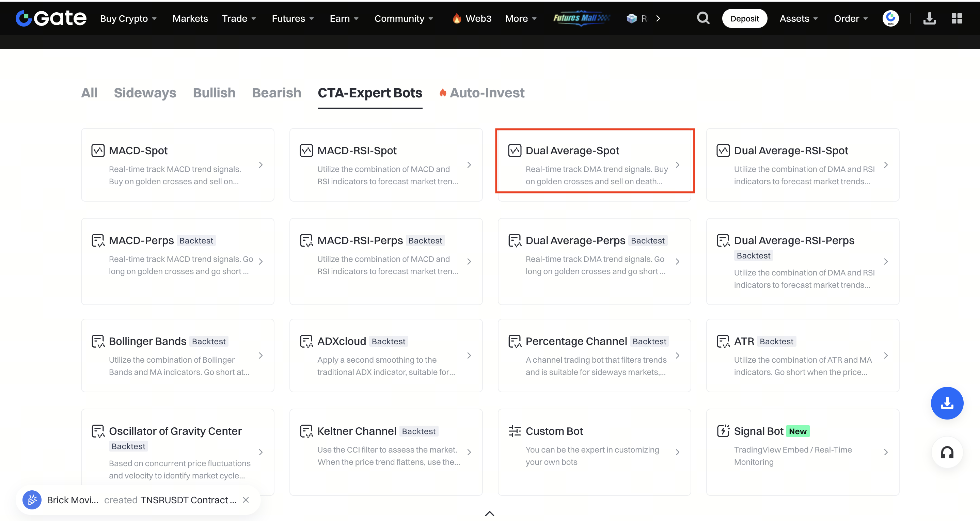This screenshot has height=521, width=980.
Task: Click the search magnifier icon
Action: pos(703,18)
